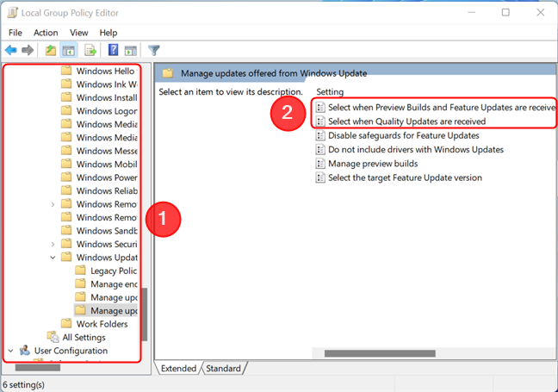The height and width of the screenshot is (392, 558).
Task: Toggle Show/Hide Console Tree icon
Action: (x=68, y=50)
